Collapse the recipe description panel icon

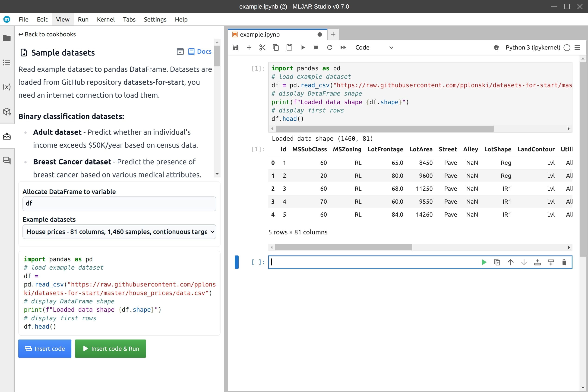[x=180, y=52]
